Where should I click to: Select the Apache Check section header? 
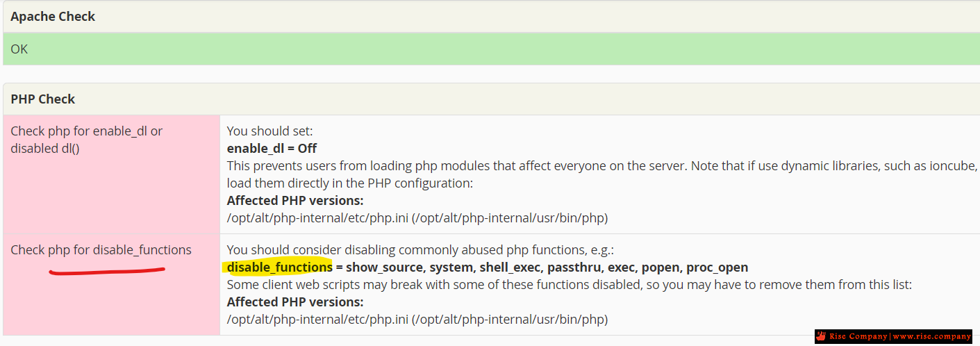[x=491, y=17]
